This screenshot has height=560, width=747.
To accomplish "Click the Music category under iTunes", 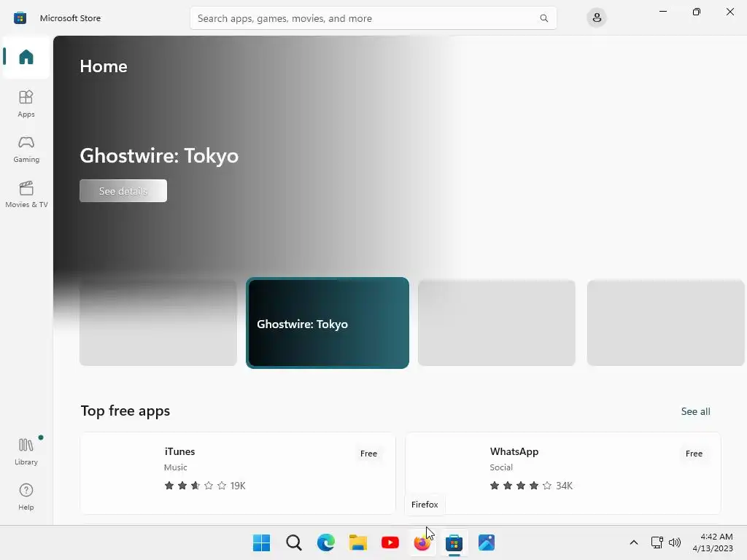I will [x=175, y=467].
